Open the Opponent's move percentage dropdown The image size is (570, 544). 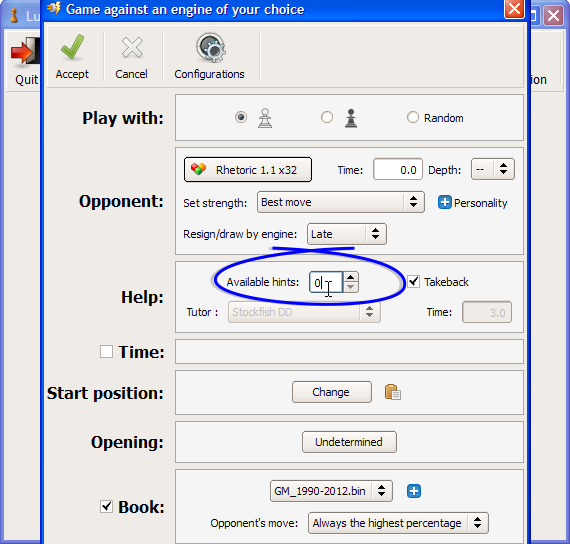398,523
